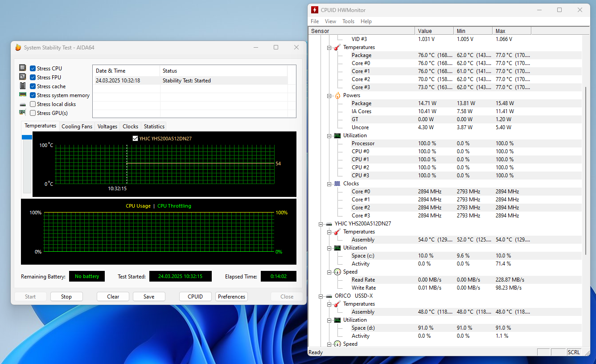Collapse the CPU Temperatures tree node
Image resolution: width=596 pixels, height=364 pixels.
pyautogui.click(x=329, y=47)
